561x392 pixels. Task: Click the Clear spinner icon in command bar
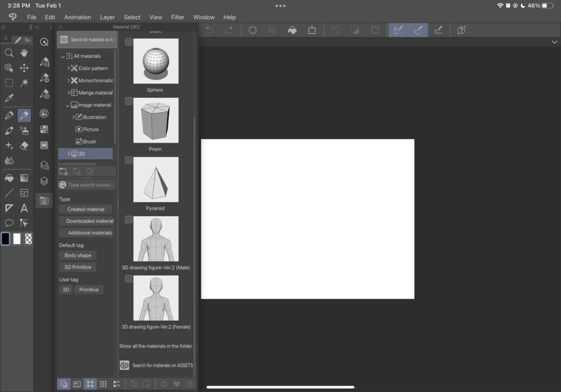[252, 30]
